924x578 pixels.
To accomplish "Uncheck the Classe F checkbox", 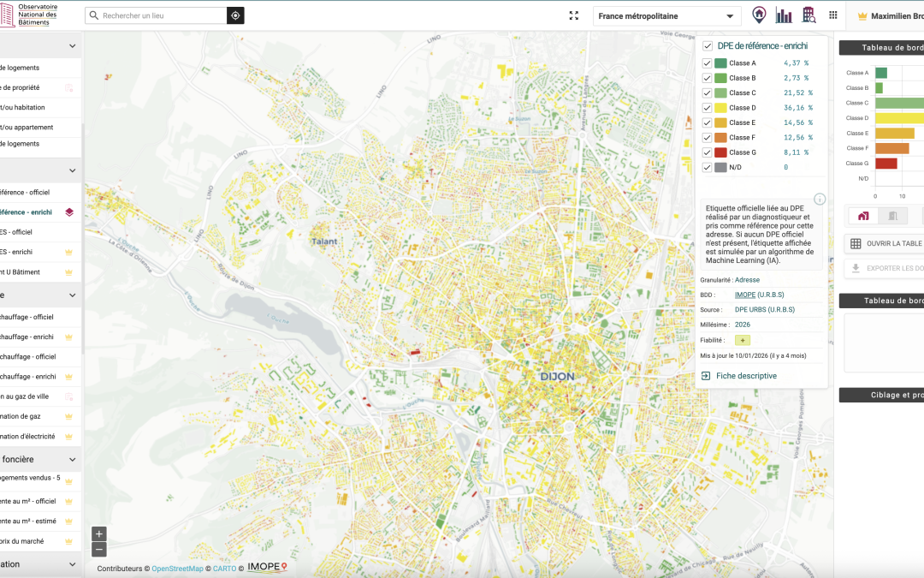I will point(708,137).
